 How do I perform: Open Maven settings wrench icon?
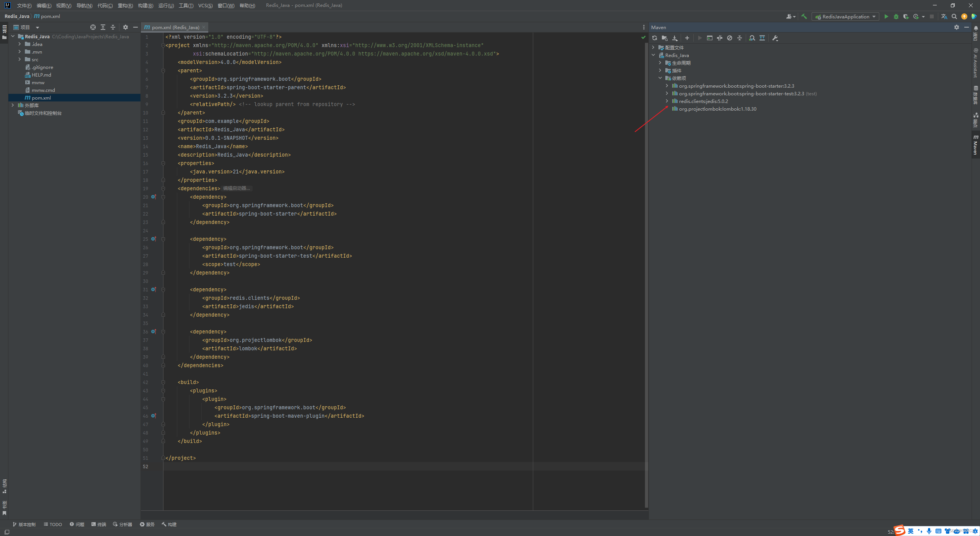[775, 38]
